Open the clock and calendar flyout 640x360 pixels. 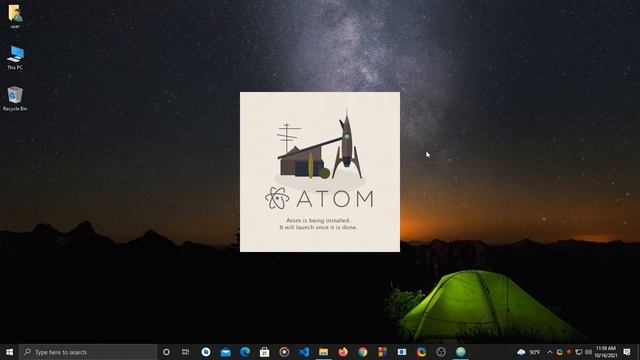tap(605, 352)
